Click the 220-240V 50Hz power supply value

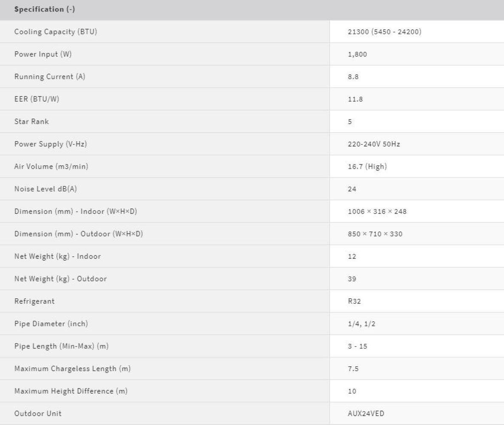(x=374, y=144)
